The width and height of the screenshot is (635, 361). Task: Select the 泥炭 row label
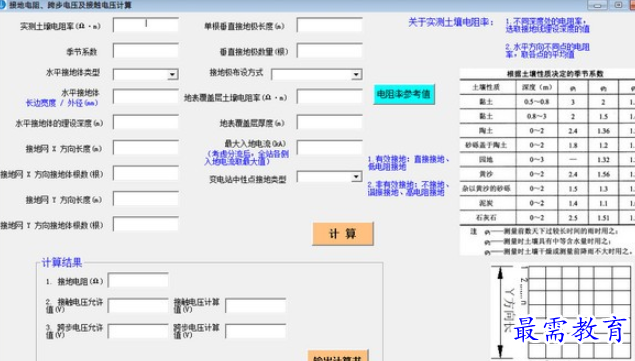(x=486, y=203)
